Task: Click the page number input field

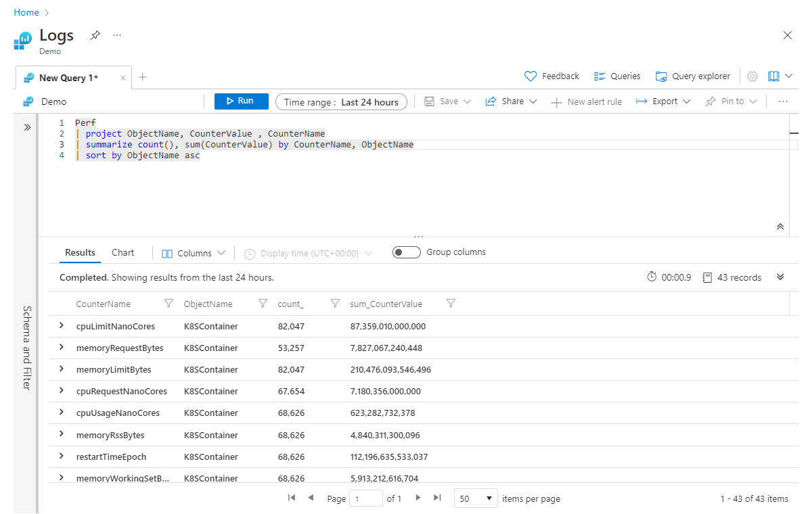Action: [365, 498]
